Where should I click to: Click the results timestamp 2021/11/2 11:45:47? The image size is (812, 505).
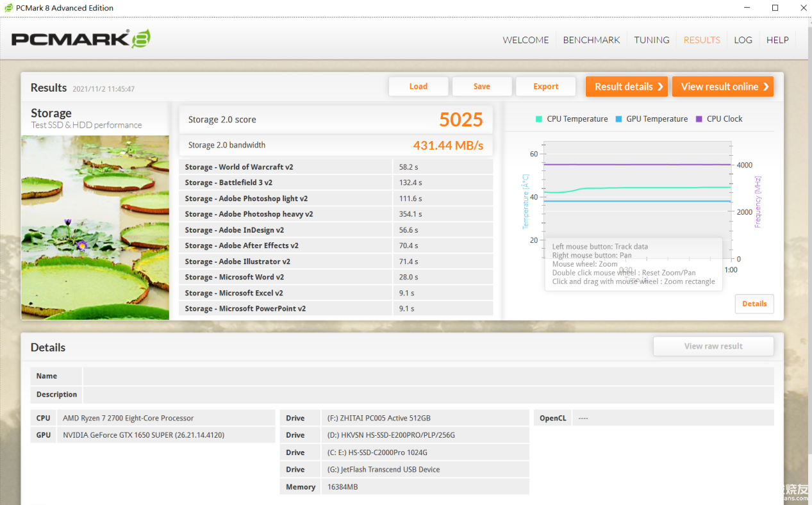[x=104, y=89]
